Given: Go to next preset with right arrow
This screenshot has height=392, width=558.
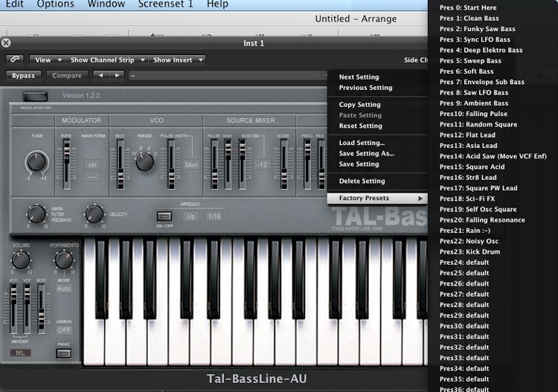Looking at the screenshot, I should [117, 75].
